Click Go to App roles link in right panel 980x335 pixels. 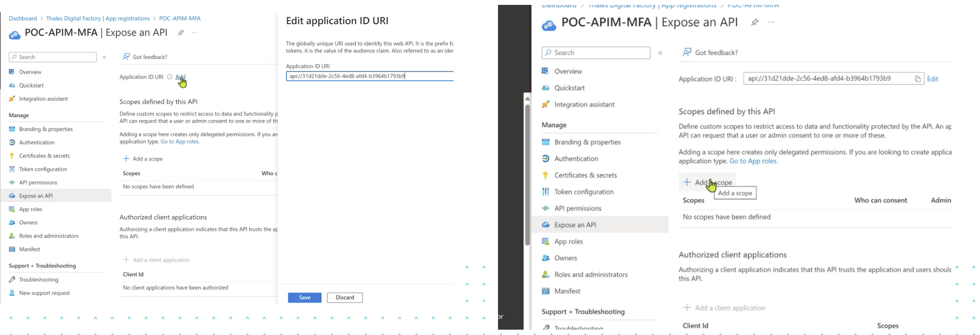(753, 161)
